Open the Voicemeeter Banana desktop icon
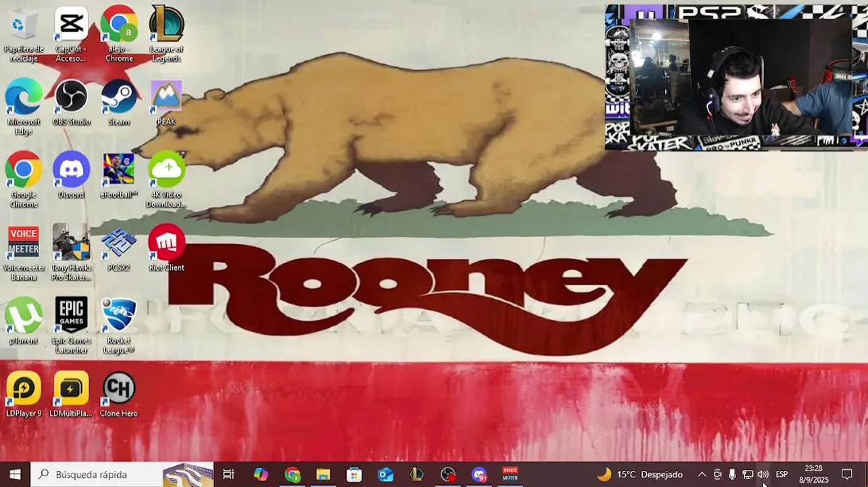This screenshot has width=868, height=487. point(24,253)
